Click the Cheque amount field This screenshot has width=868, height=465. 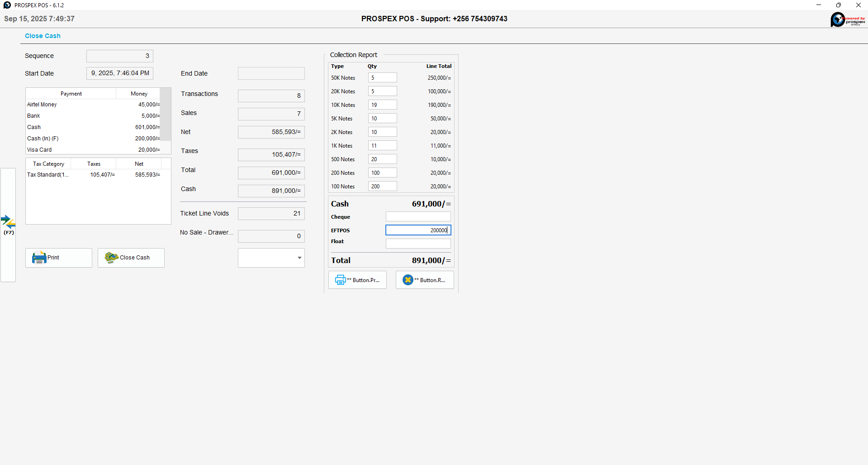(418, 217)
